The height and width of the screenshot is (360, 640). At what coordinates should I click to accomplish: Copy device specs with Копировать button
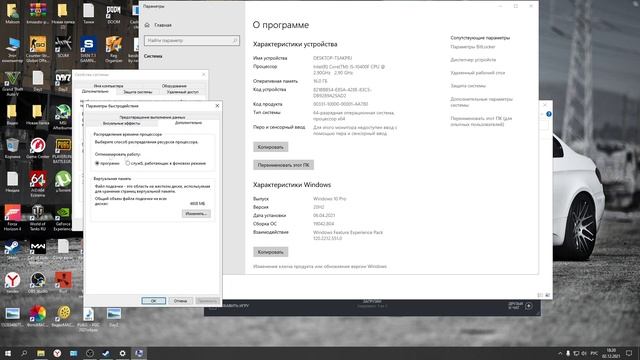[x=271, y=147]
